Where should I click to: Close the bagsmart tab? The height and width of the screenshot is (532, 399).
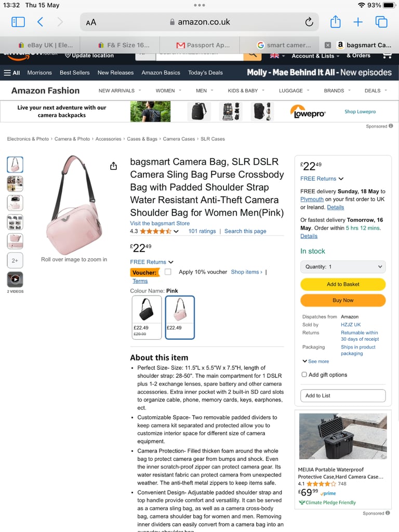tap(327, 45)
